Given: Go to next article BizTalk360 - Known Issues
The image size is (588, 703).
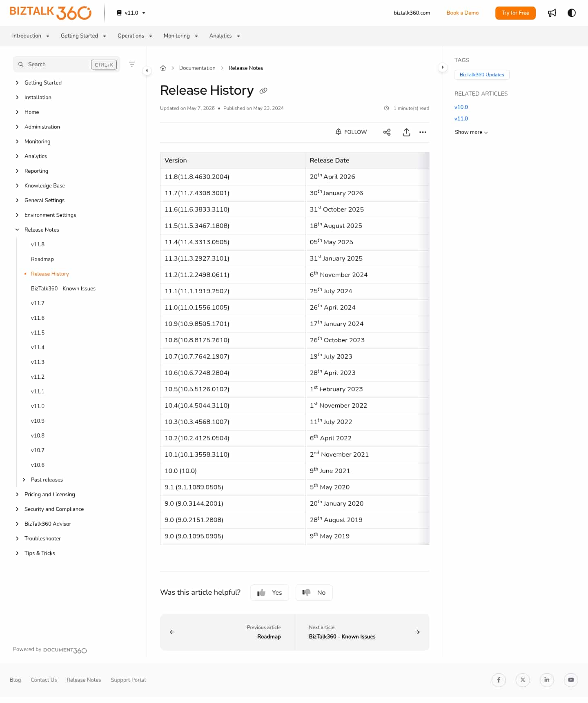Looking at the screenshot, I should click(362, 632).
